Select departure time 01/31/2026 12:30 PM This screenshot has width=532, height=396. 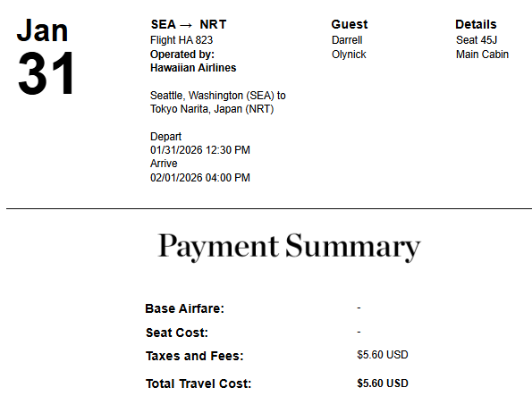[200, 150]
